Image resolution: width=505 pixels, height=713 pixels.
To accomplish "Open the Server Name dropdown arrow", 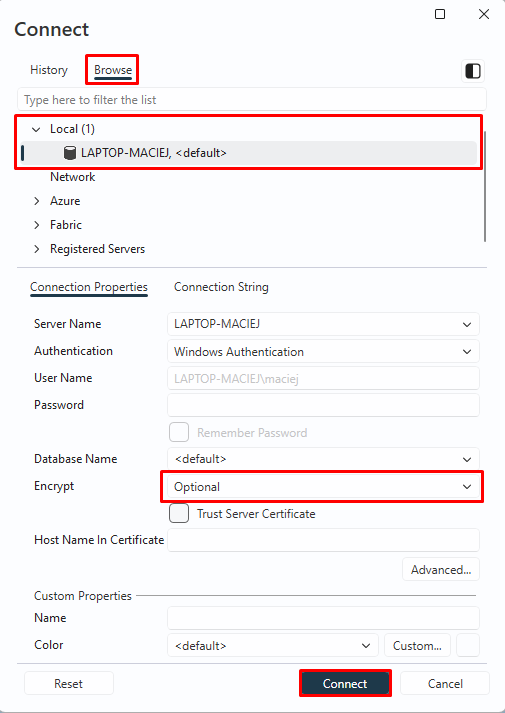I will [467, 325].
